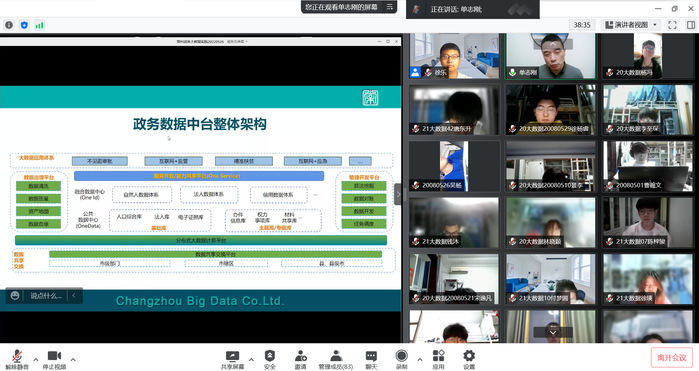The image size is (699, 371).
Task: Check the green network signal statistics icon
Action: point(39,25)
